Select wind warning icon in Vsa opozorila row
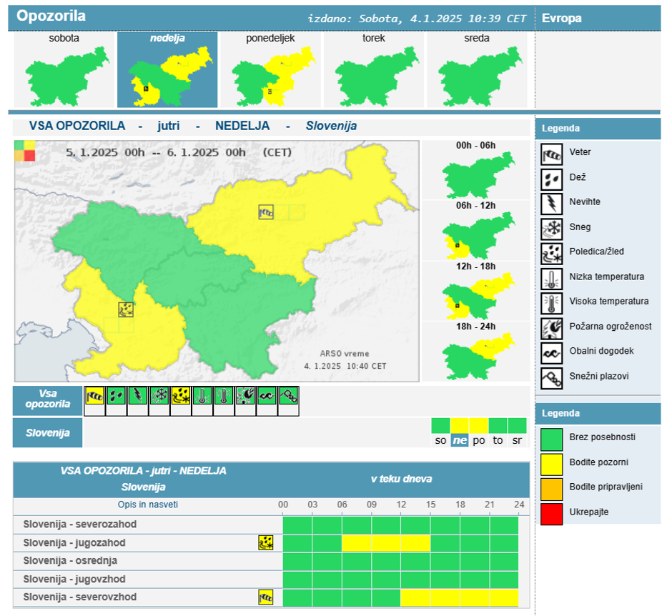Viewport: 672px width, 616px height. tap(94, 396)
